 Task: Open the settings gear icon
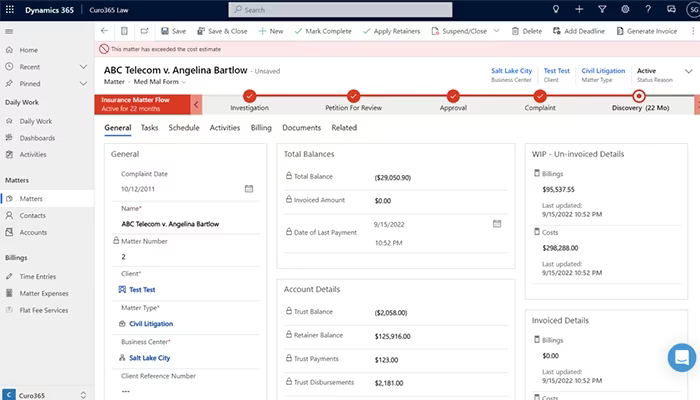(x=625, y=9)
